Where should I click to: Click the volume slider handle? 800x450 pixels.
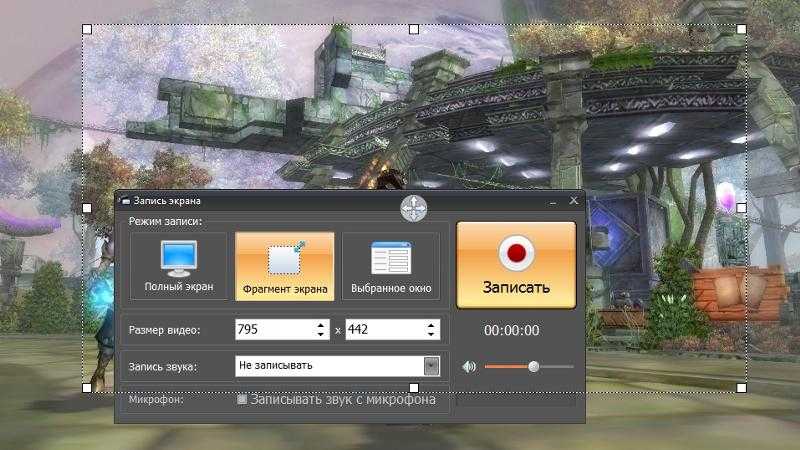pyautogui.click(x=534, y=366)
